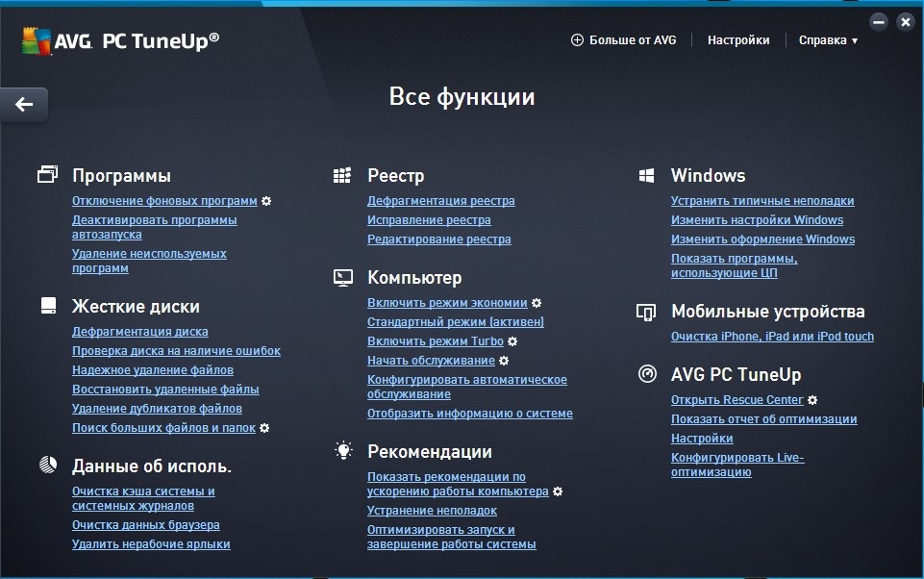
Task: Open Настройки in the top header
Action: (x=738, y=40)
